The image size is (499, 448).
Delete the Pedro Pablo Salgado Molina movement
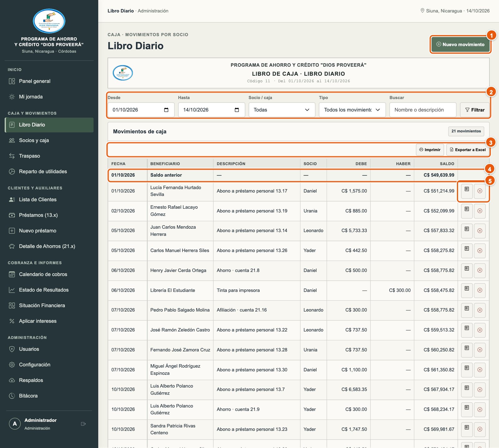[x=480, y=310]
